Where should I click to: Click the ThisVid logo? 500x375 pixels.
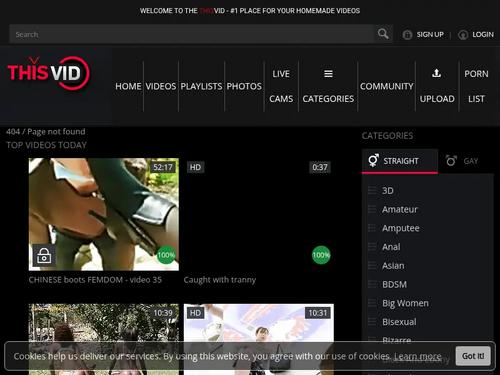(x=49, y=73)
